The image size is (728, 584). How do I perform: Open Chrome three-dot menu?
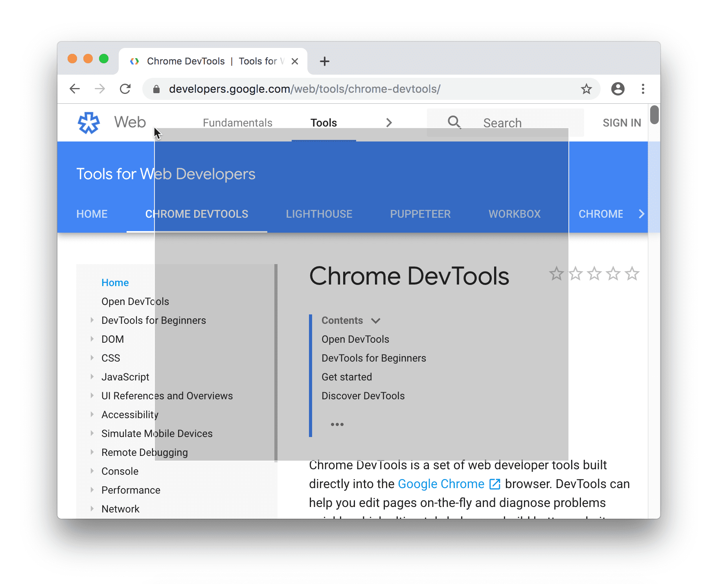(643, 89)
